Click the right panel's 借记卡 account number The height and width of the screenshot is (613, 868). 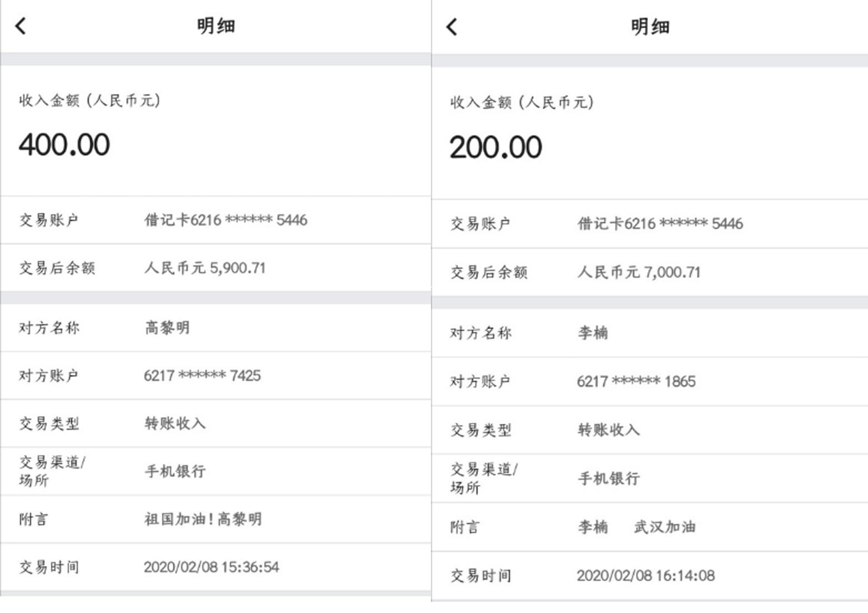[660, 224]
